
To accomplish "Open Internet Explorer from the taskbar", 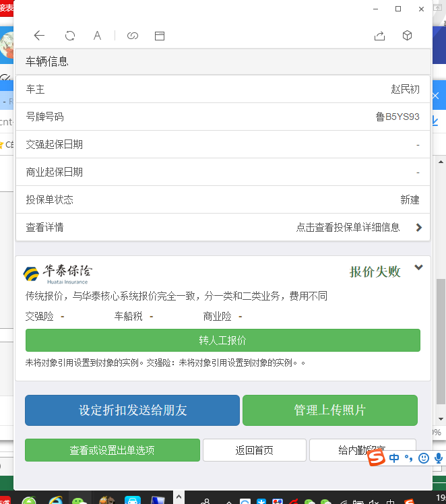I will click(55, 500).
